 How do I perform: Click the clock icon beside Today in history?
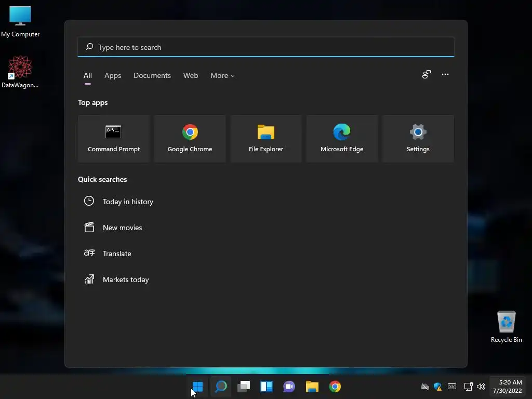(x=89, y=201)
